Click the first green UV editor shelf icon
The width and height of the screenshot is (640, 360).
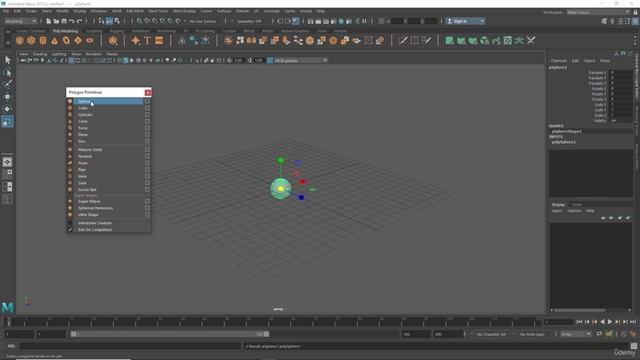pos(449,40)
